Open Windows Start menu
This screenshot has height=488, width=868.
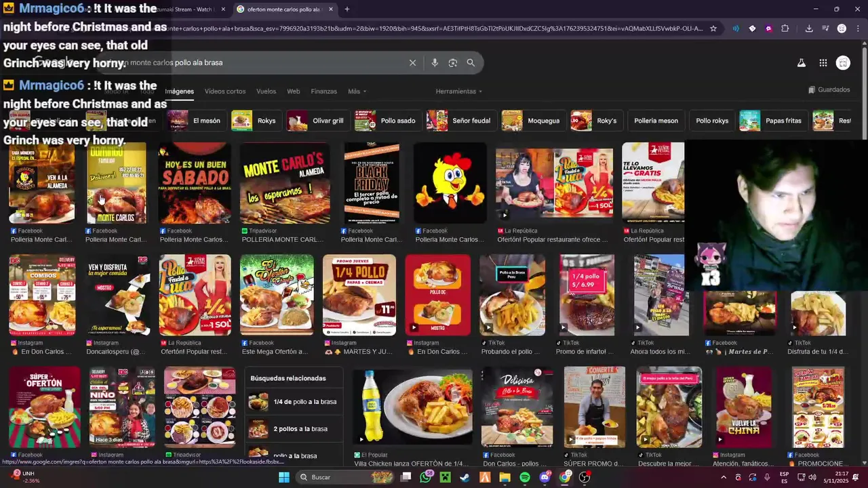pyautogui.click(x=283, y=477)
